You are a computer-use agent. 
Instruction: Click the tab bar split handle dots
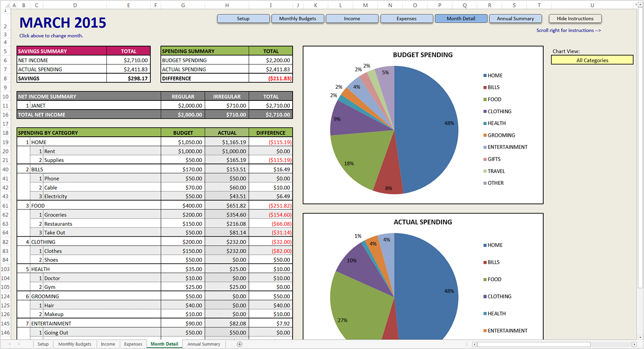pos(467,344)
